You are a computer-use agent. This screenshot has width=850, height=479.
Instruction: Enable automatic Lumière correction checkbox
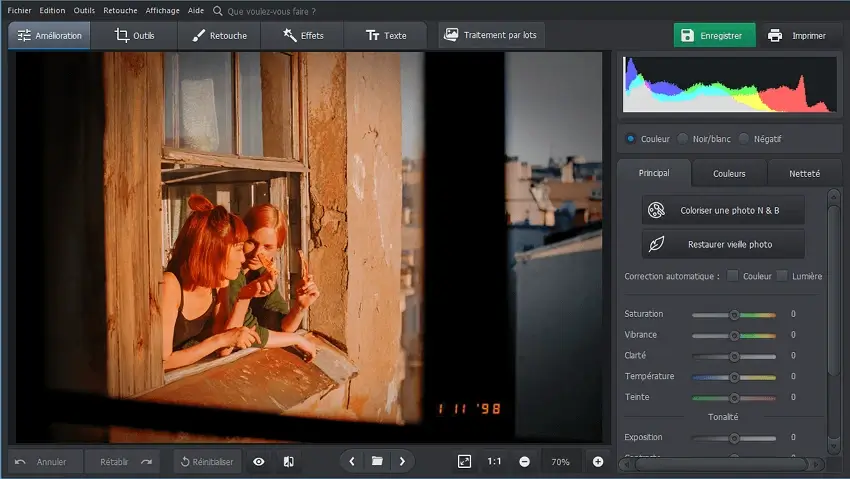click(x=782, y=276)
